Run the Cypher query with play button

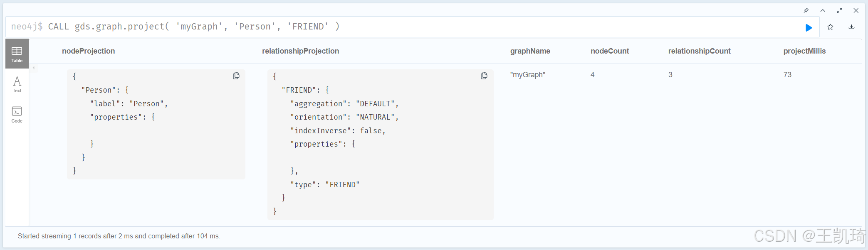809,27
